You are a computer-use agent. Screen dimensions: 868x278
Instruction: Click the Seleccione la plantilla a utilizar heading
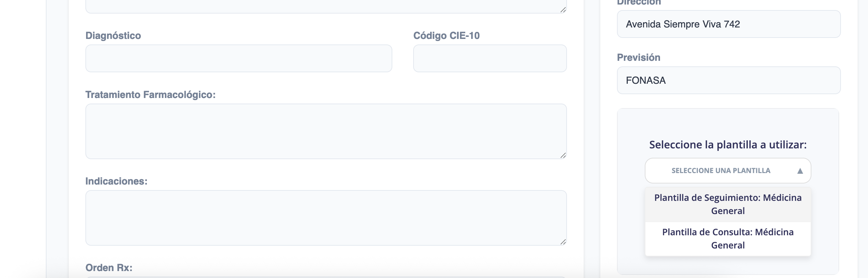[728, 145]
